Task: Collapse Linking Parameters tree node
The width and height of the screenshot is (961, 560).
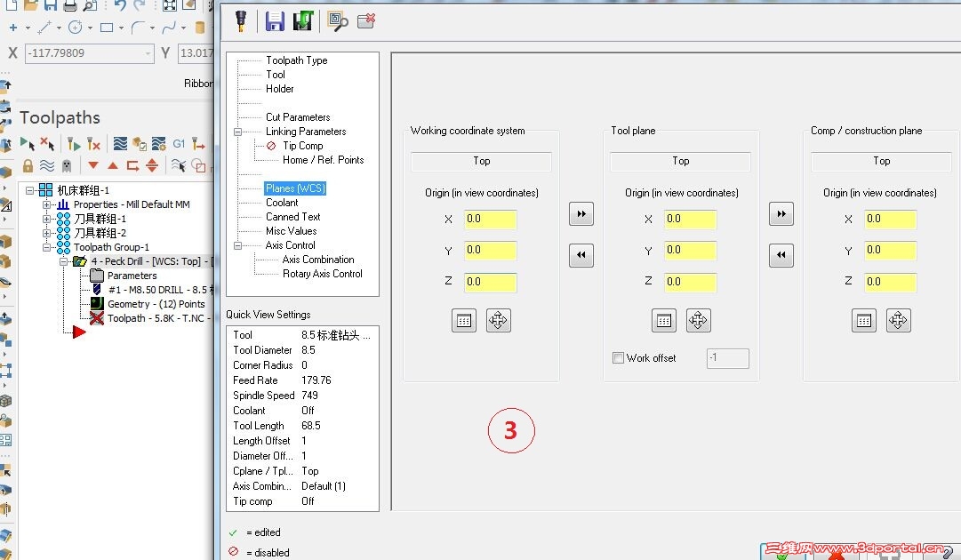Action: 237,132
